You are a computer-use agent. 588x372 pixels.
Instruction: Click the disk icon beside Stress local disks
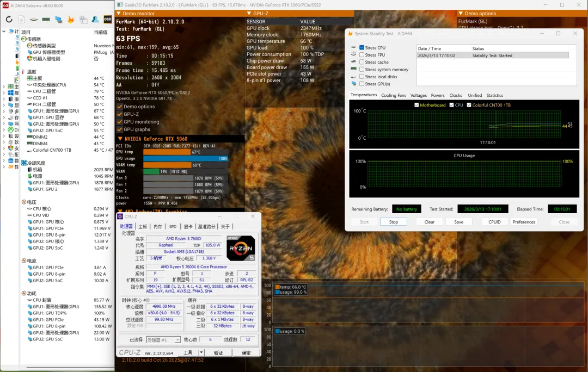[354, 77]
